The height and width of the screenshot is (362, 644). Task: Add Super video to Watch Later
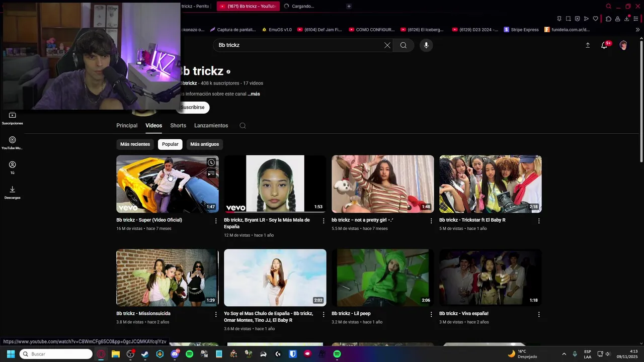click(x=211, y=162)
